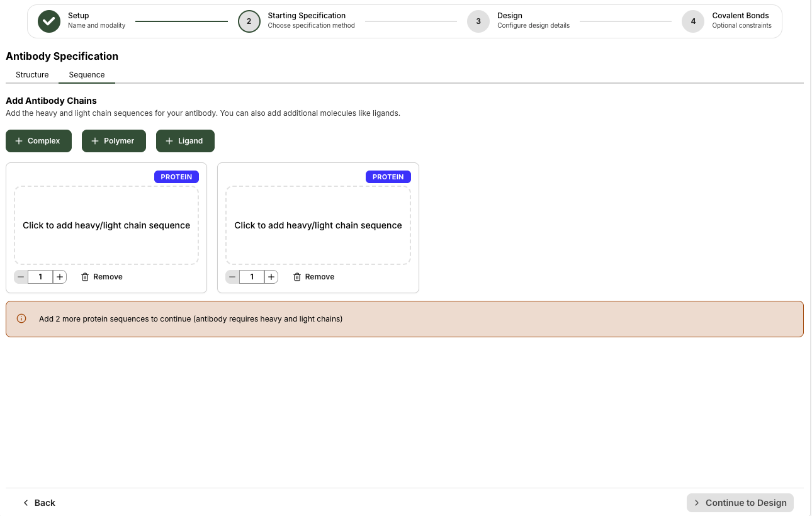Click the info icon in the warning banner
This screenshot has height=516, width=812.
coord(21,318)
